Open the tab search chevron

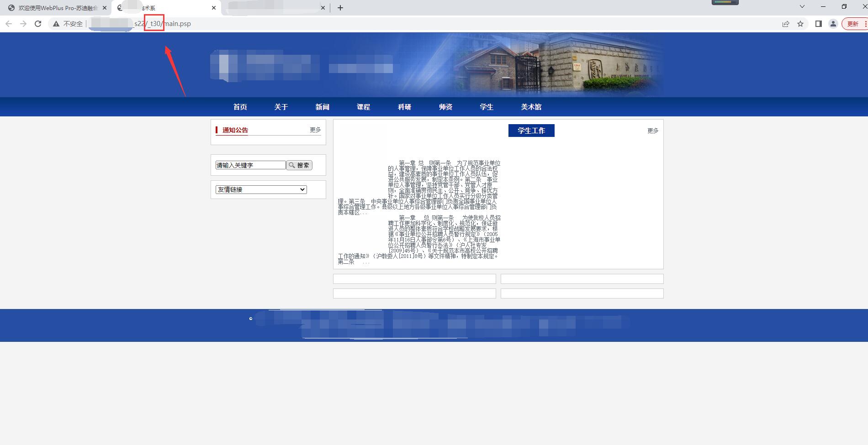[x=802, y=7]
